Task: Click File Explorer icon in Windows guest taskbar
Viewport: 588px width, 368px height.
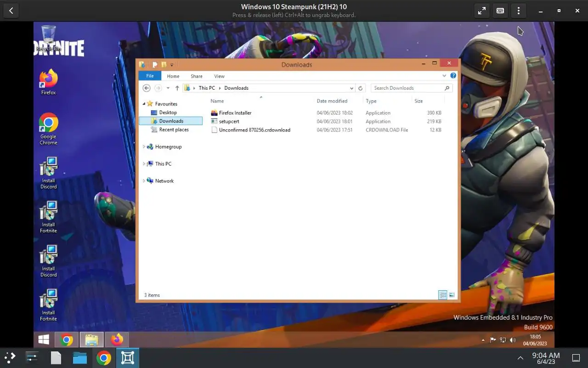Action: pyautogui.click(x=91, y=340)
